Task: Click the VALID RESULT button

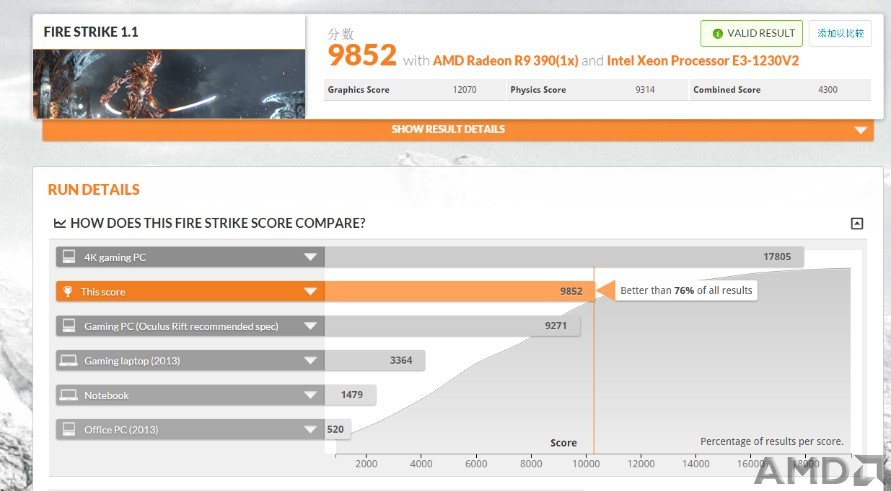Action: coord(751,34)
